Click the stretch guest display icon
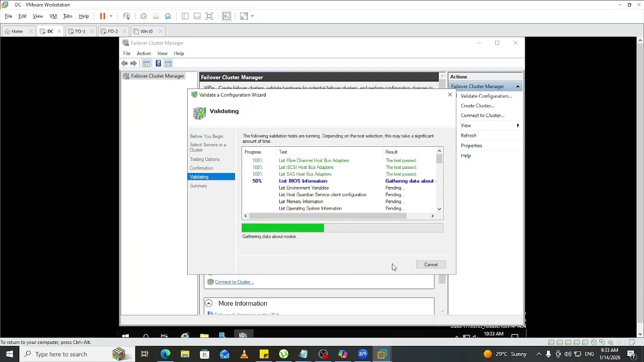The image size is (644, 362). pyautogui.click(x=244, y=16)
